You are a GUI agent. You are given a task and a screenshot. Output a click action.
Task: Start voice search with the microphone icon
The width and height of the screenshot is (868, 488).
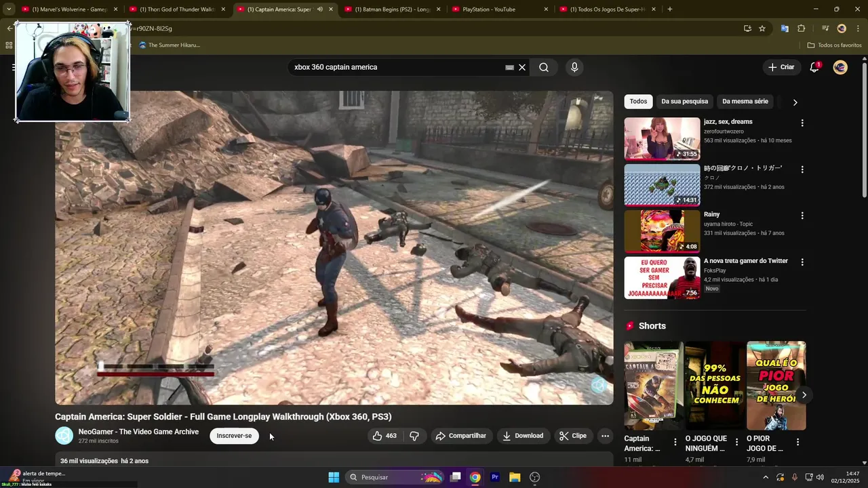pyautogui.click(x=574, y=67)
